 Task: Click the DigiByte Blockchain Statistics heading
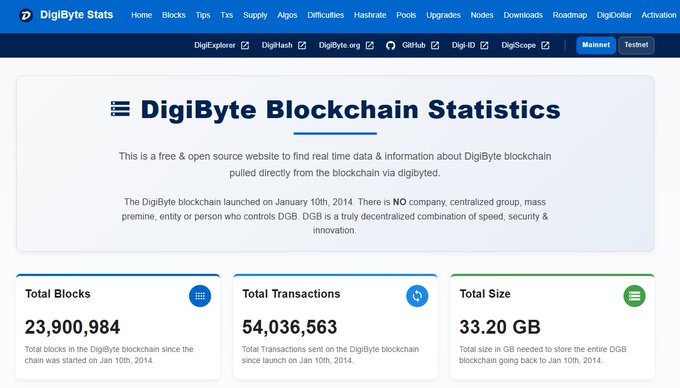tap(350, 109)
